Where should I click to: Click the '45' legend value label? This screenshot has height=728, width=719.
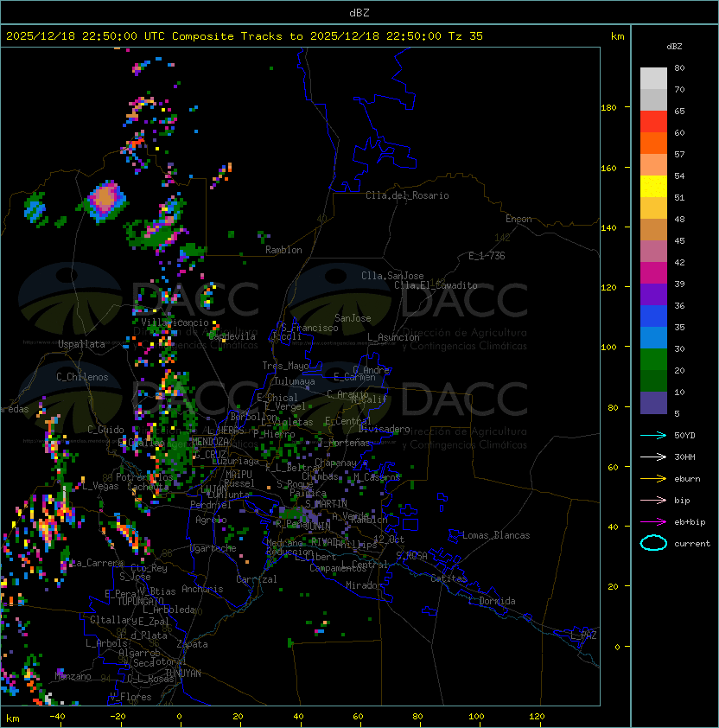[x=679, y=240]
